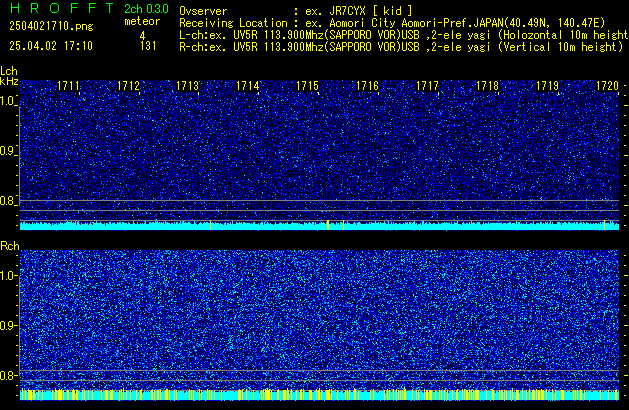This screenshot has width=629, height=410.
Task: Click the Lch 1.0 frequency label
Action: (x=8, y=101)
